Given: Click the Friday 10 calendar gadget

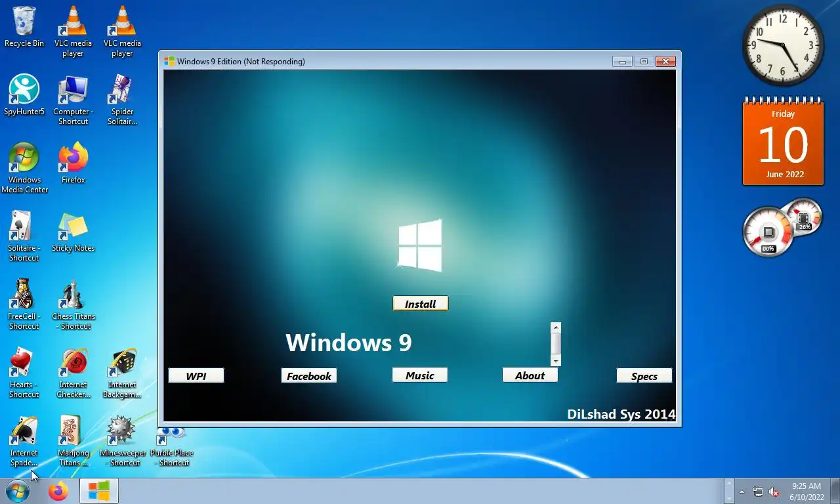Looking at the screenshot, I should point(783,141).
